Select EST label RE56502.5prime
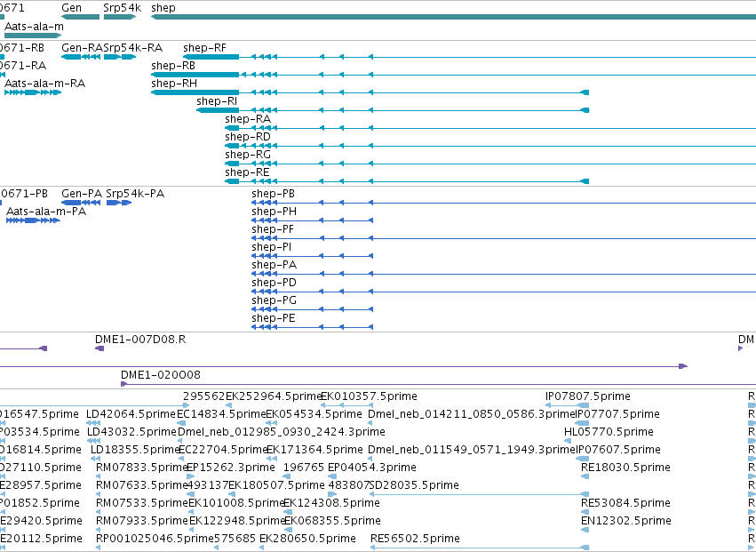This screenshot has width=756, height=552. click(415, 539)
